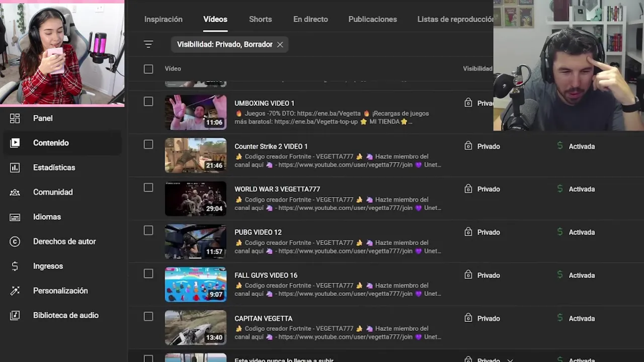The width and height of the screenshot is (644, 362).
Task: Click monetization dollar icon on FALL GUYS row
Action: coord(560,275)
